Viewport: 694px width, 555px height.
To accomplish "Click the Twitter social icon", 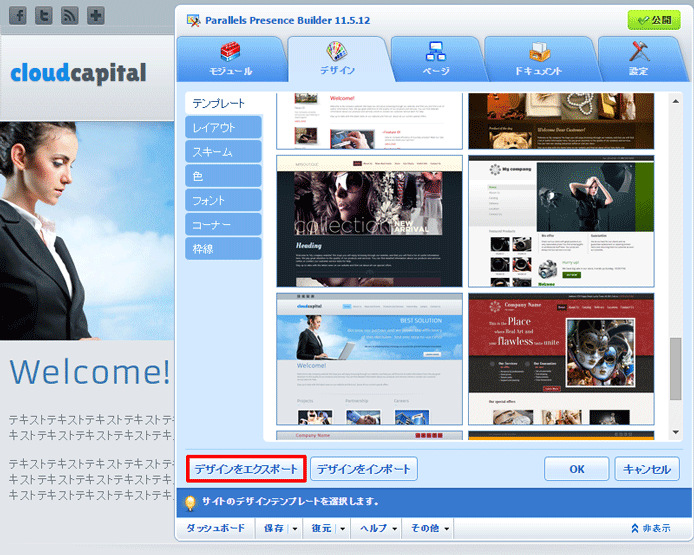I will point(44,16).
